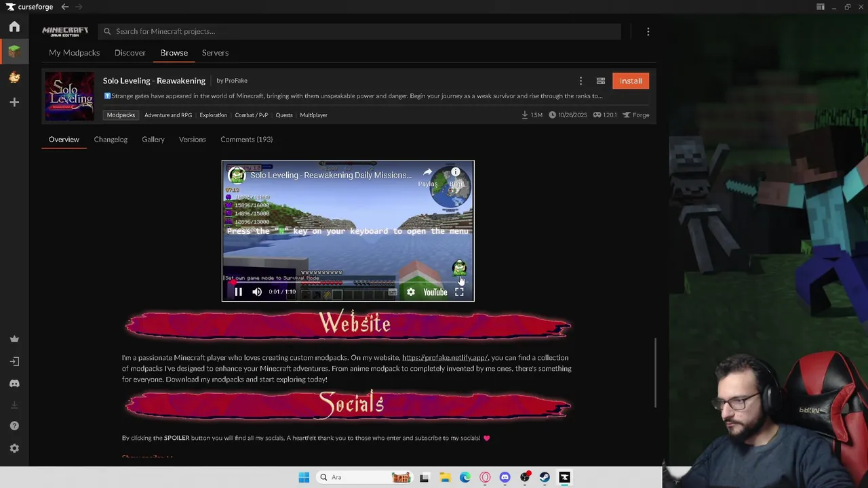Open the Versions tab
Image resolution: width=868 pixels, height=488 pixels.
coord(193,140)
